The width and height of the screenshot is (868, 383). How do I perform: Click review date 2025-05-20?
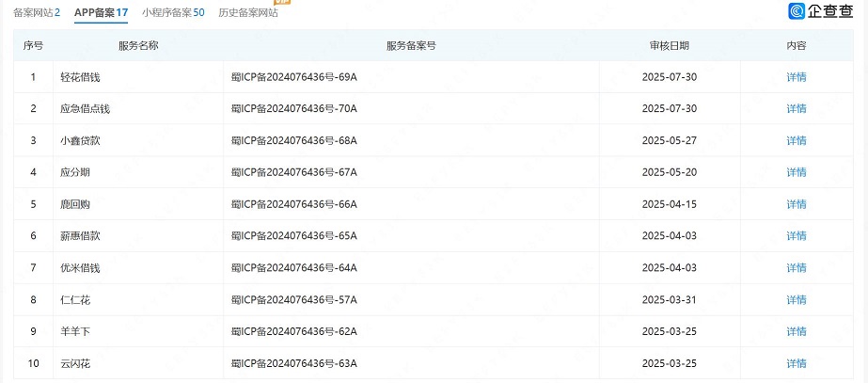point(670,172)
